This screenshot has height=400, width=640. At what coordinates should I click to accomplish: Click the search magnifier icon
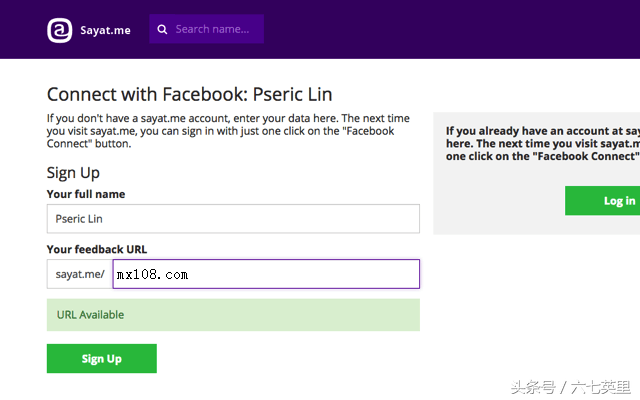tap(162, 29)
